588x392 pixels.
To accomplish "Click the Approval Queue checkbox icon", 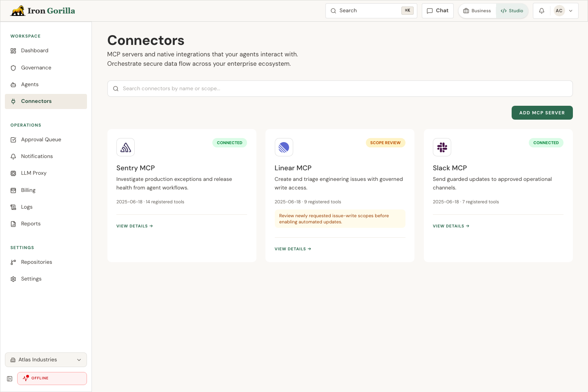I will point(13,140).
